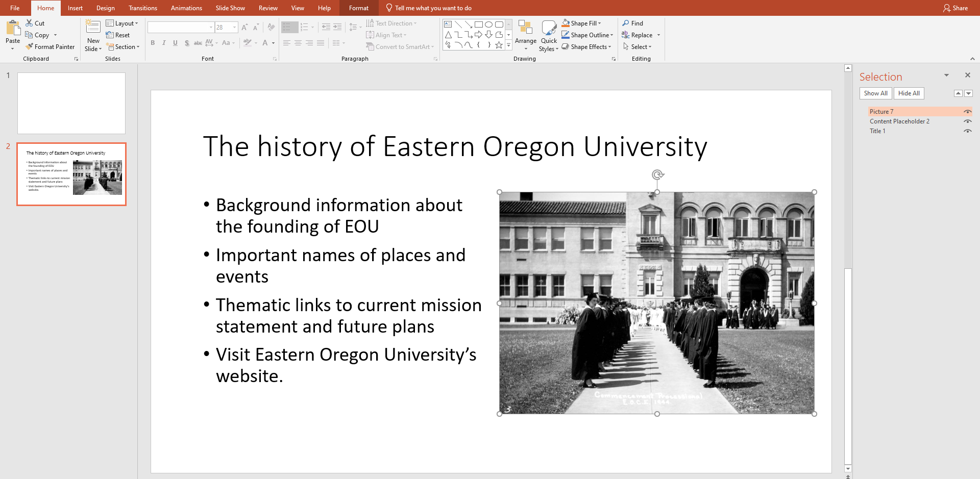Activate the Format Painter

pos(50,46)
